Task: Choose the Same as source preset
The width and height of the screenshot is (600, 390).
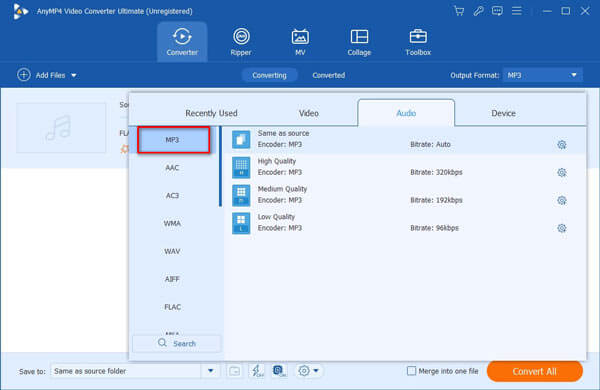Action: [x=406, y=139]
